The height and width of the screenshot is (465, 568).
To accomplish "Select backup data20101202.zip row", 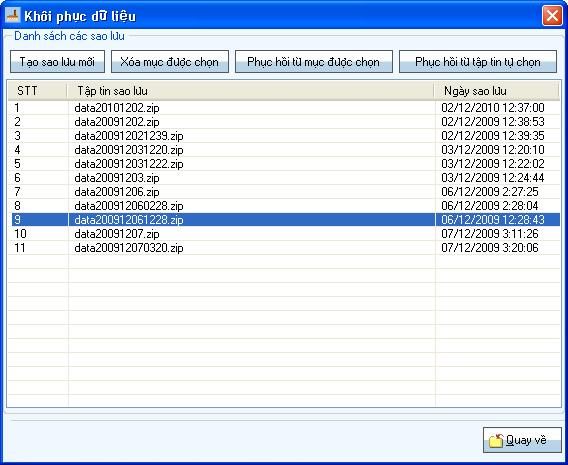I will point(284,108).
